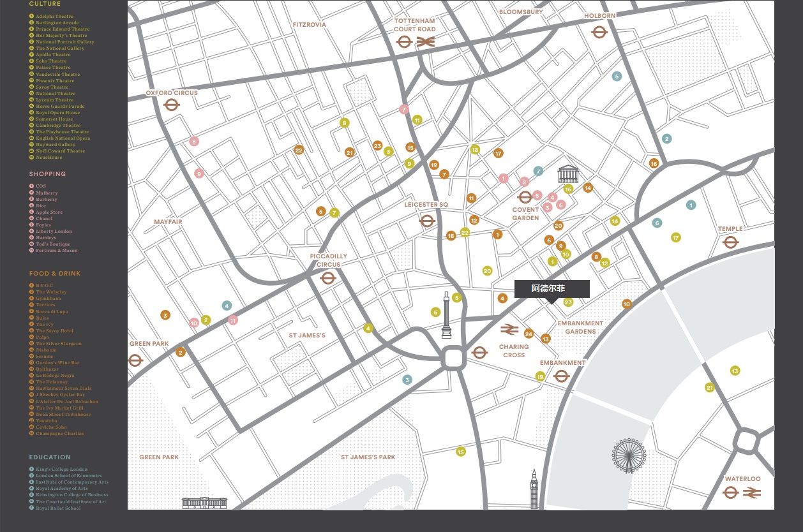Image resolution: width=803 pixels, height=532 pixels.
Task: Click the Buckingham Palace building icon
Action: [x=205, y=503]
